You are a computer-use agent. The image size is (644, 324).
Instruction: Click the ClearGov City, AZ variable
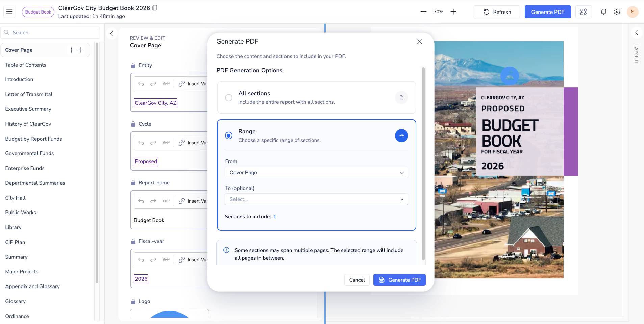[156, 103]
